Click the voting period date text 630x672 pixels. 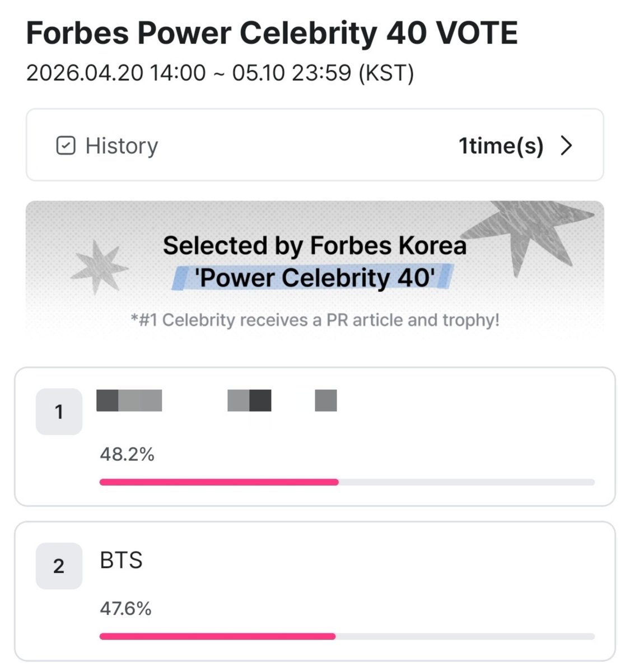pos(220,73)
